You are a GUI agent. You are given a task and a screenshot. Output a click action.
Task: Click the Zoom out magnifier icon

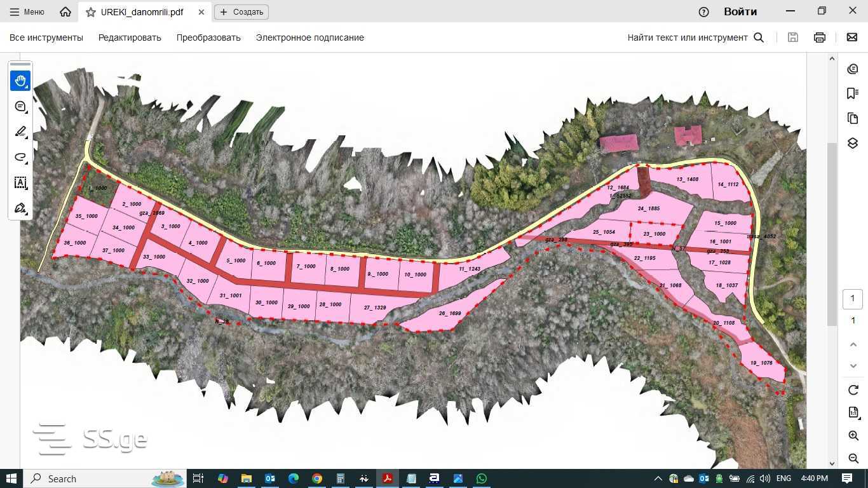[853, 458]
